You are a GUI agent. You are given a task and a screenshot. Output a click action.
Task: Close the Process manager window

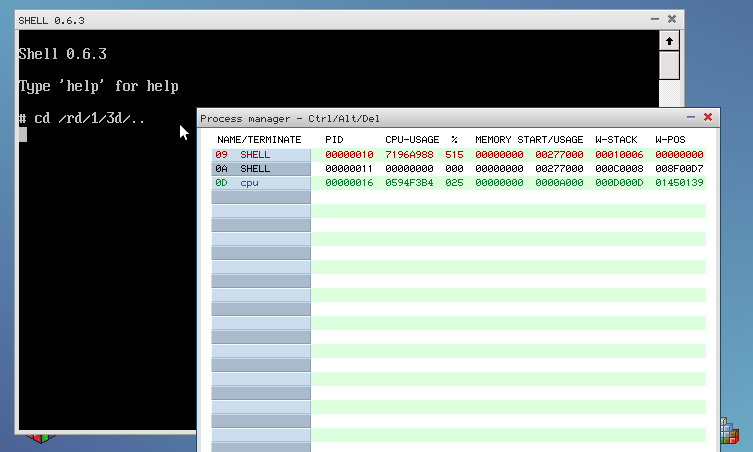[708, 117]
